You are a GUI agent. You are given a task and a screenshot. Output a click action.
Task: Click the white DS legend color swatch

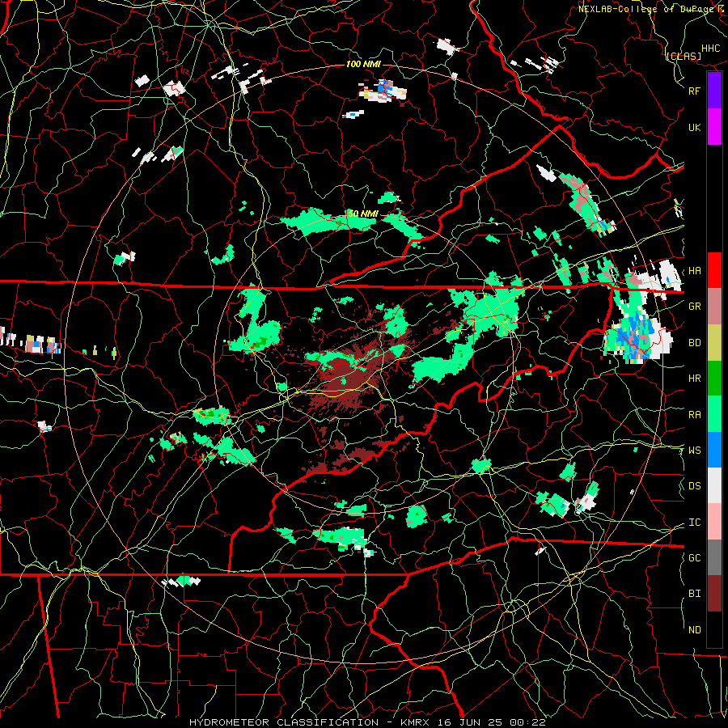pos(714,485)
